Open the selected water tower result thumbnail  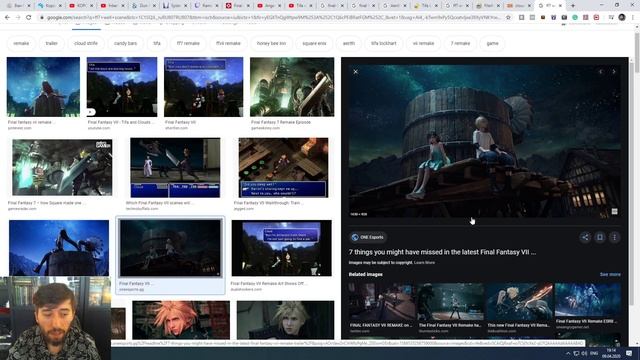pyautogui.click(x=171, y=248)
